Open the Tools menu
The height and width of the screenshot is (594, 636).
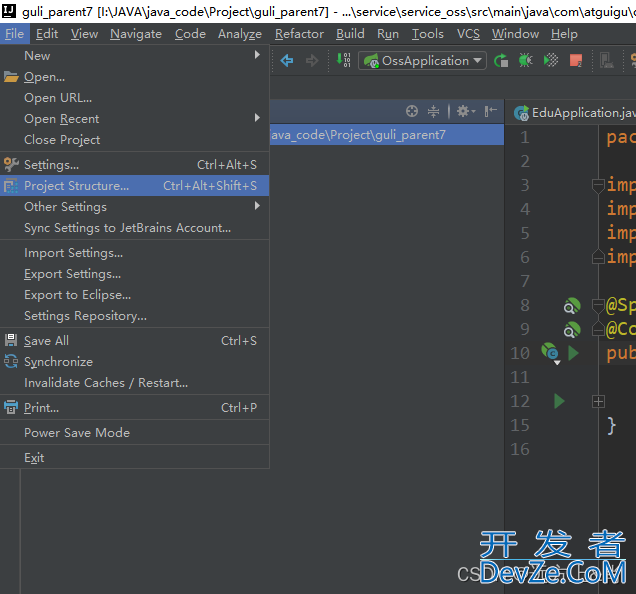tap(428, 34)
